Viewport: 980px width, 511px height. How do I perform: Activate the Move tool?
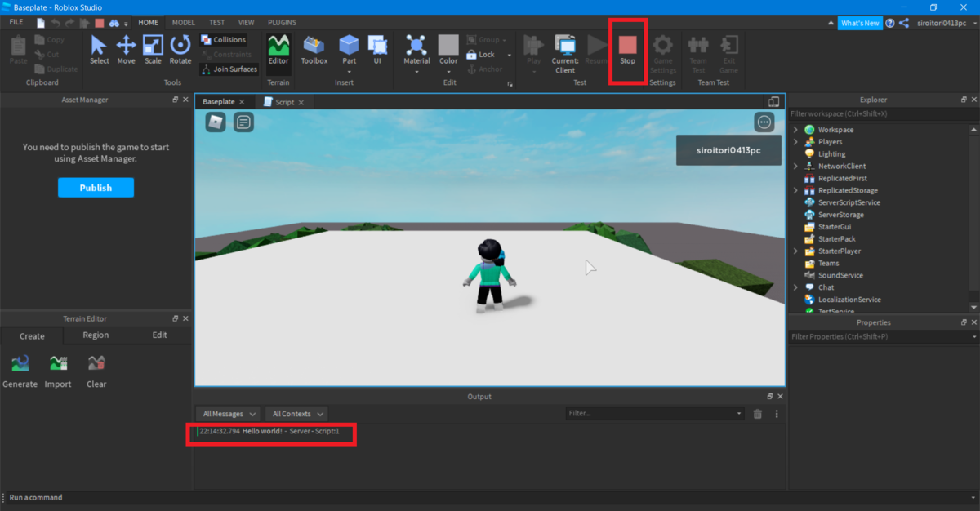[x=126, y=49]
